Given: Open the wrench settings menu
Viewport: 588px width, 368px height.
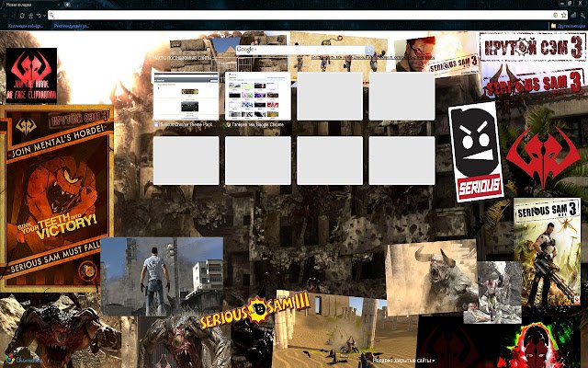Looking at the screenshot, I should 582,15.
